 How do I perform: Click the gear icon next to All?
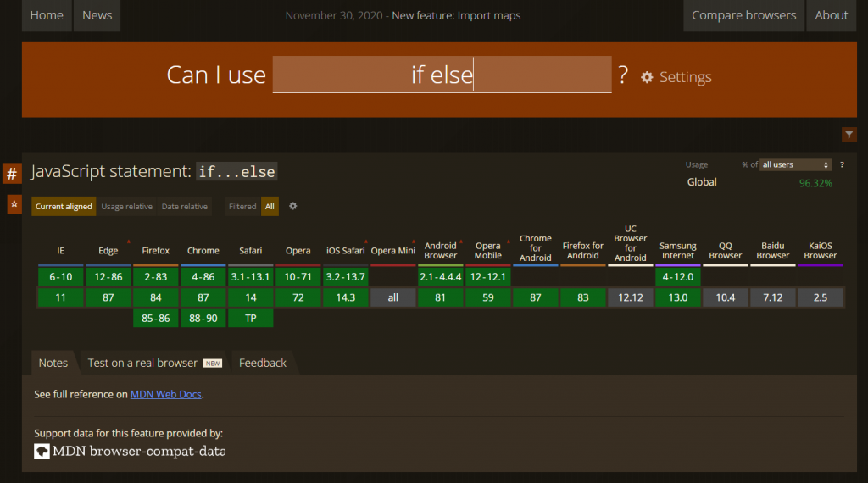293,206
